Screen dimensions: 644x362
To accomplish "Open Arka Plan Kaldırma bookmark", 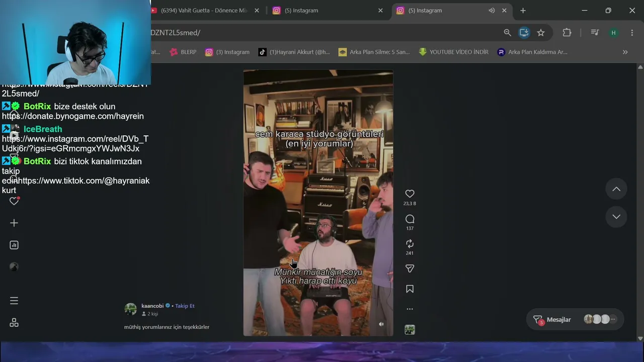I will click(532, 52).
